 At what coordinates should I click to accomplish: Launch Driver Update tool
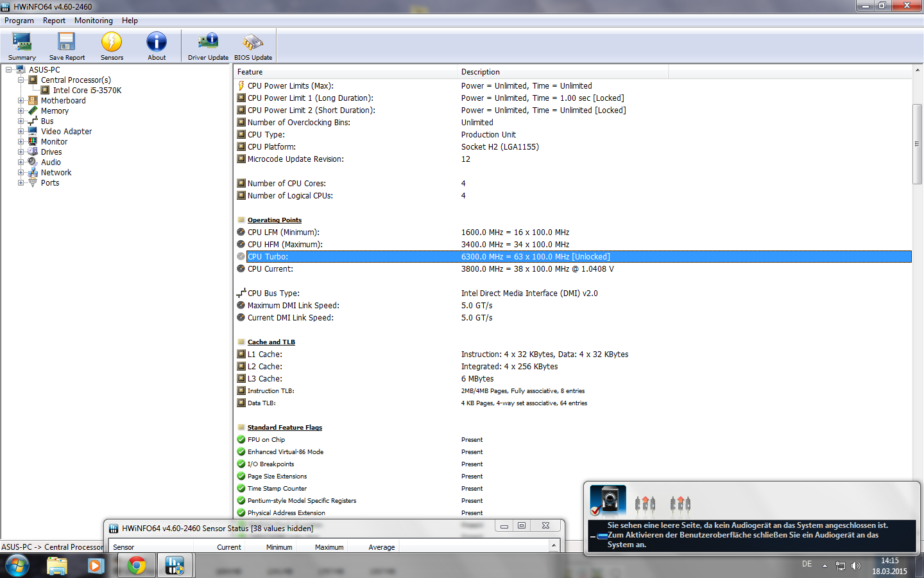pyautogui.click(x=208, y=46)
